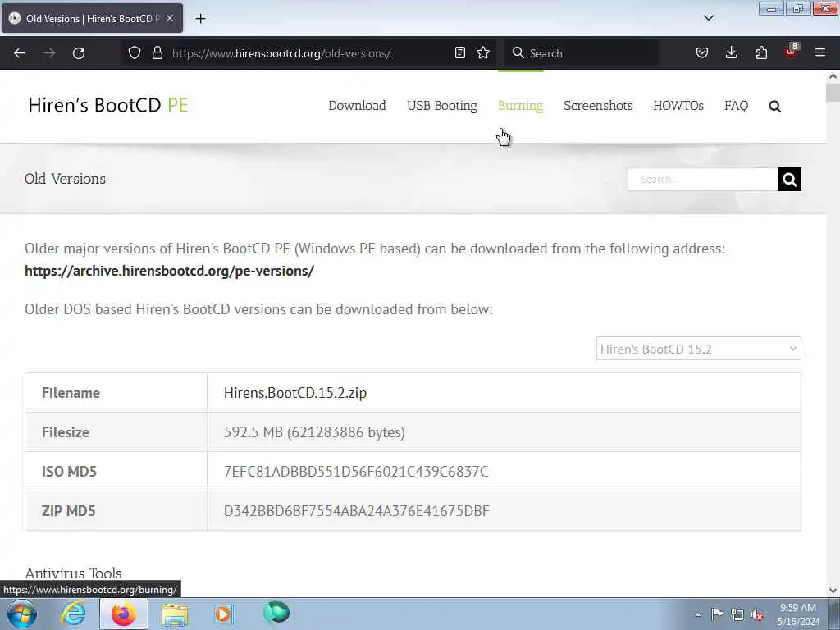Screen dimensions: 840x630
Task: Launch Internet Explorer from the taskbar
Action: (73, 614)
